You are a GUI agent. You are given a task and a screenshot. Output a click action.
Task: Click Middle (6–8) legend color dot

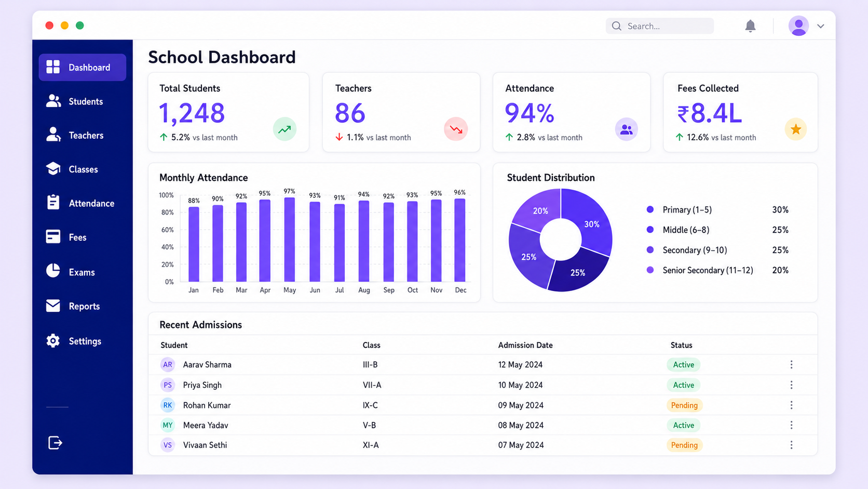coord(650,229)
